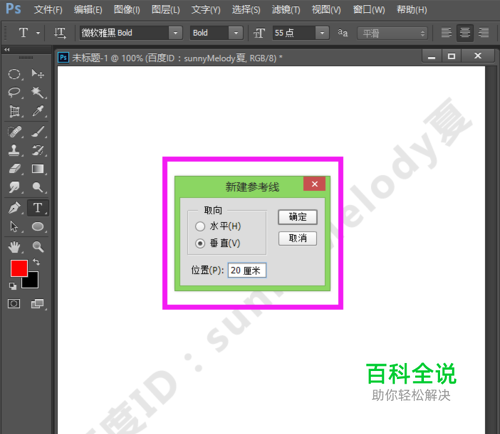Open the font family dropdown 微软雅黑 Bold
The height and width of the screenshot is (434, 500).
[175, 33]
